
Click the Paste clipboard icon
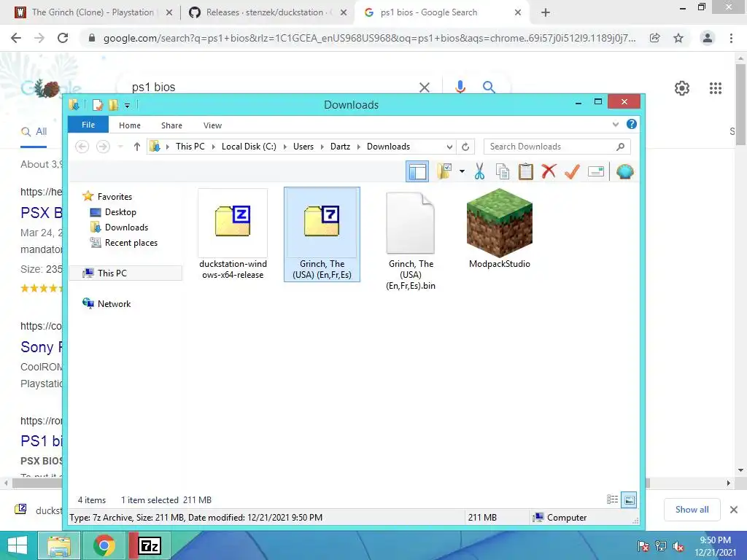[x=525, y=171]
